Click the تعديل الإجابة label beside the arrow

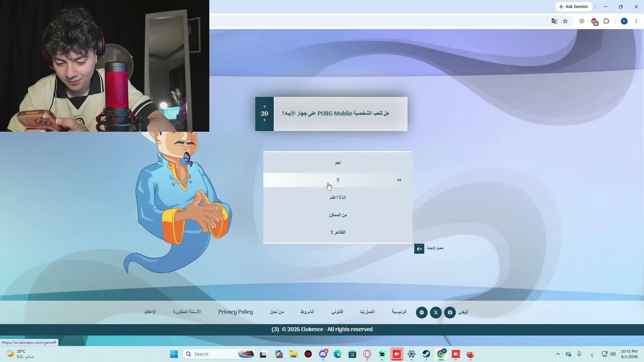pyautogui.click(x=435, y=248)
